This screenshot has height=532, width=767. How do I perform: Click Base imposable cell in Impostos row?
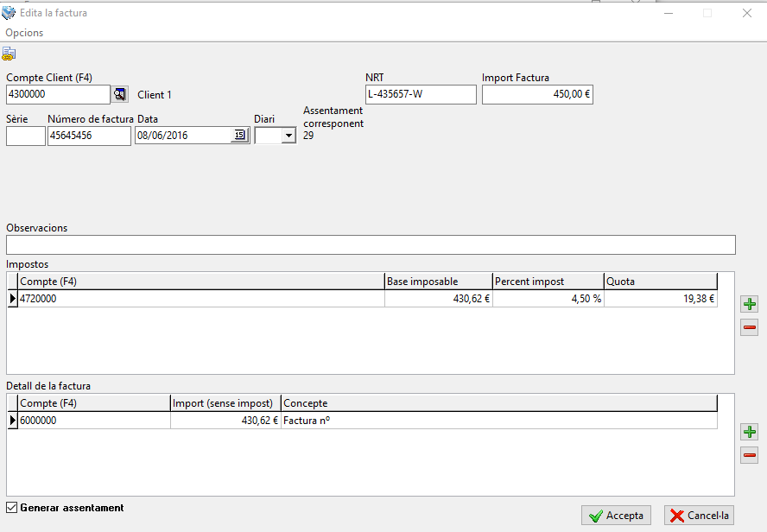click(x=438, y=299)
